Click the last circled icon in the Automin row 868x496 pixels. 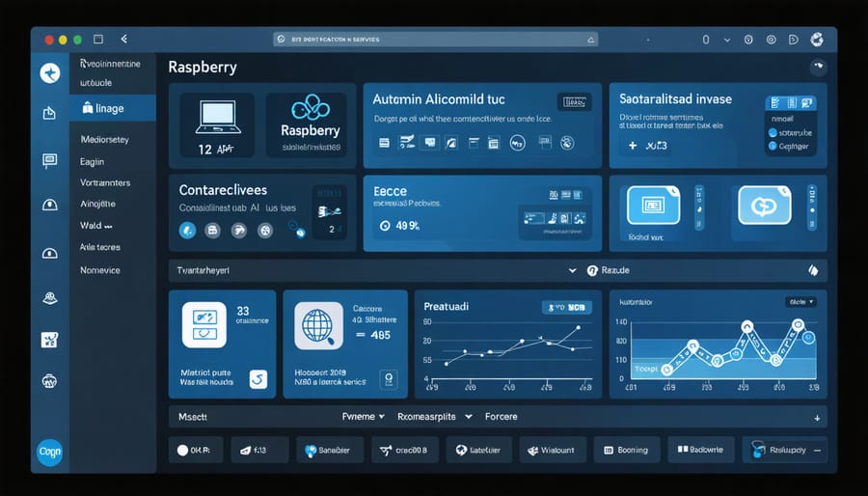(x=566, y=143)
